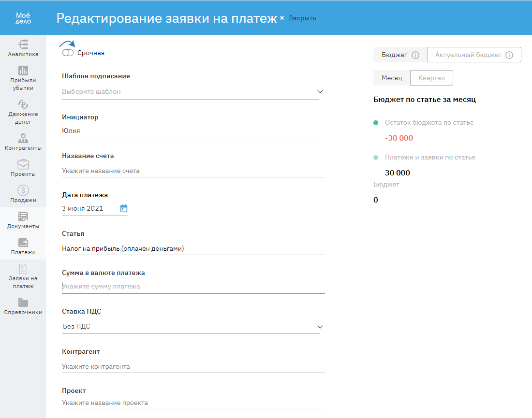Go to Движение денег sidebar icon

(23, 104)
